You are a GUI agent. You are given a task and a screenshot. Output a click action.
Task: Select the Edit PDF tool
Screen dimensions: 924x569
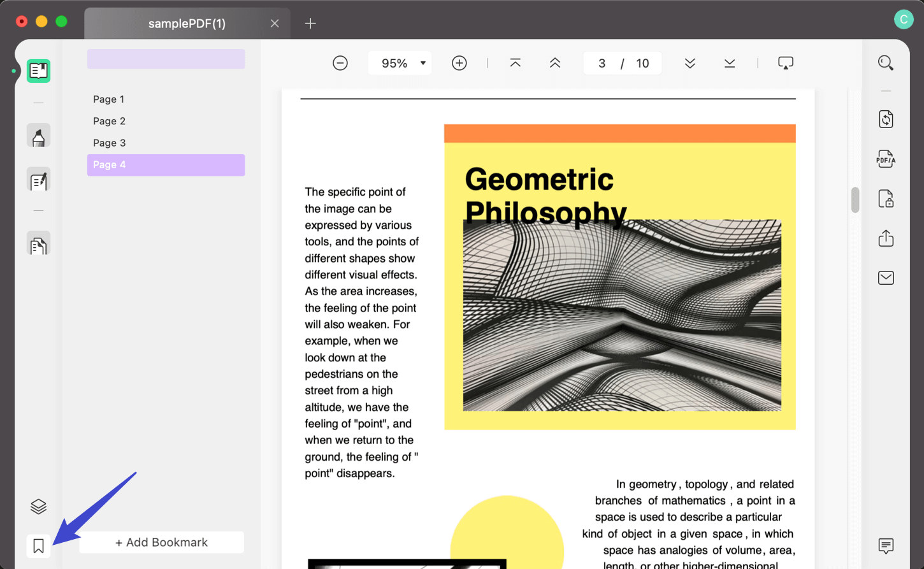[38, 180]
